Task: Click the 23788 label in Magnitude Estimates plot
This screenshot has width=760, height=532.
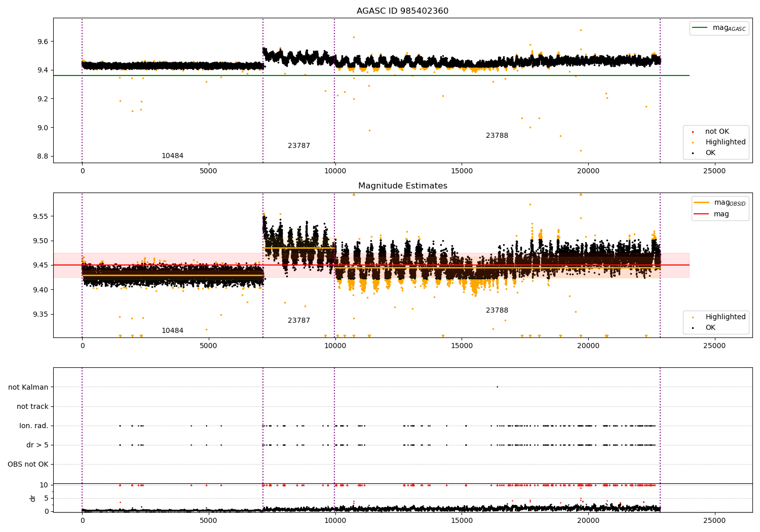Action: pyautogui.click(x=497, y=311)
